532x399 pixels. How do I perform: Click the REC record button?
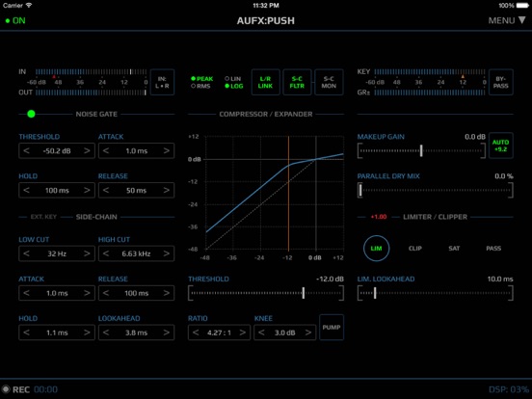click(15, 389)
